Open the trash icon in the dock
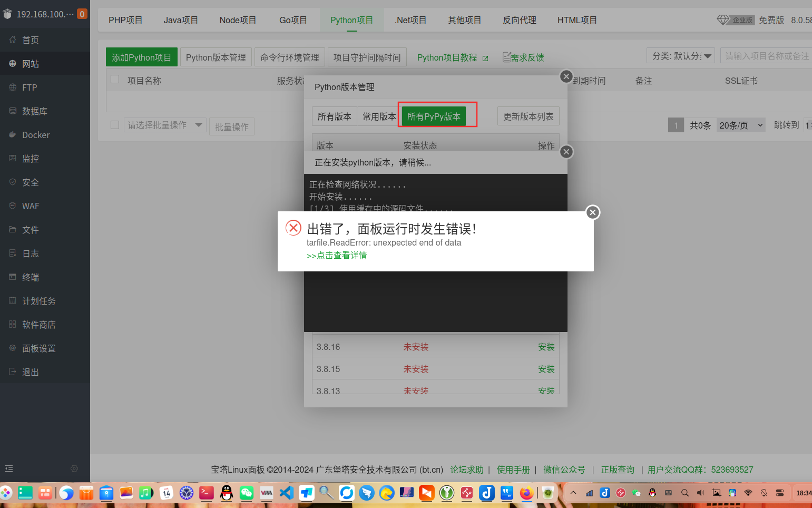Viewport: 812px width, 508px height. [x=548, y=493]
